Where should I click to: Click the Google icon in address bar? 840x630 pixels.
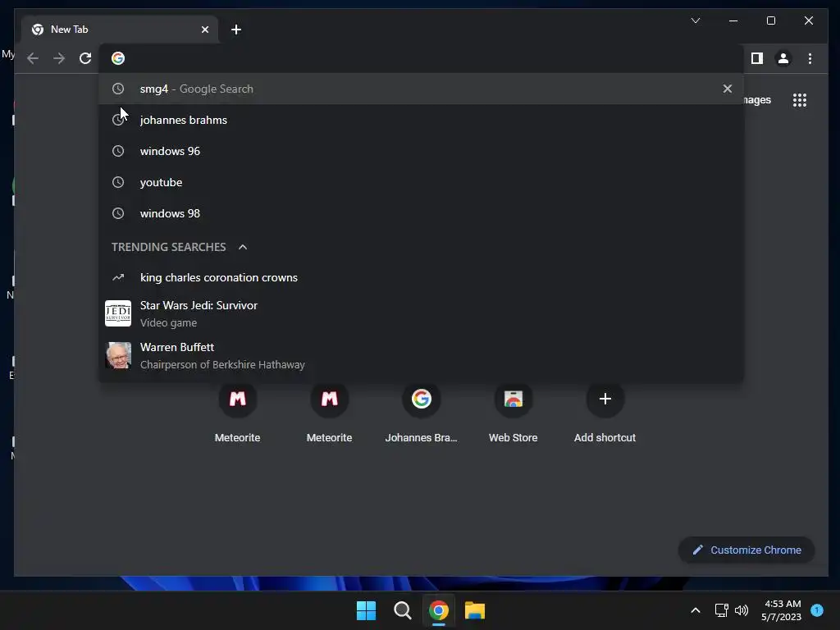tap(118, 58)
